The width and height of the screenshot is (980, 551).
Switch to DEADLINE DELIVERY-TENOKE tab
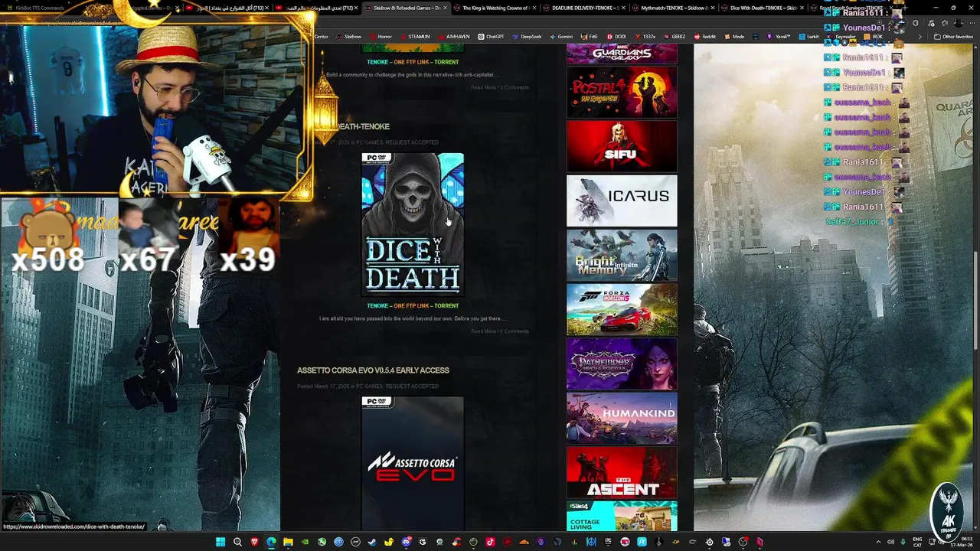(583, 8)
